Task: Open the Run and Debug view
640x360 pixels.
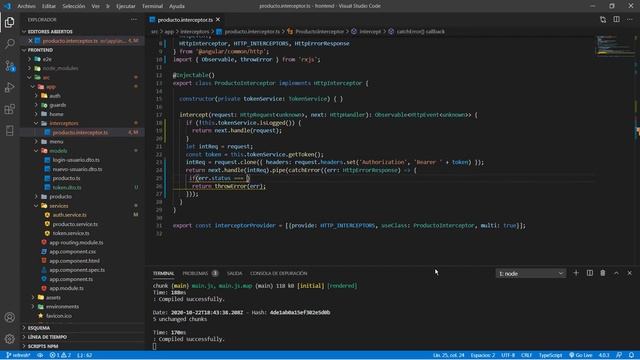Action: point(9,87)
